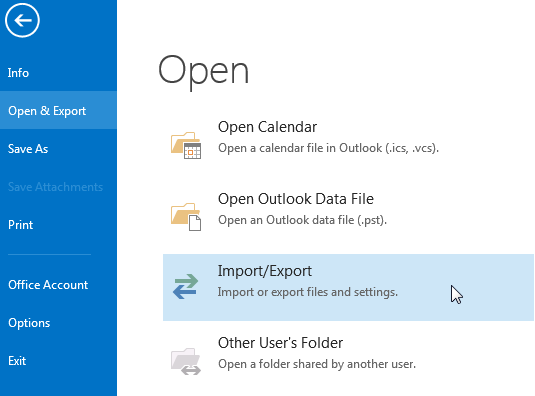Select Open & Export in sidebar
The height and width of the screenshot is (396, 535).
pyautogui.click(x=58, y=111)
